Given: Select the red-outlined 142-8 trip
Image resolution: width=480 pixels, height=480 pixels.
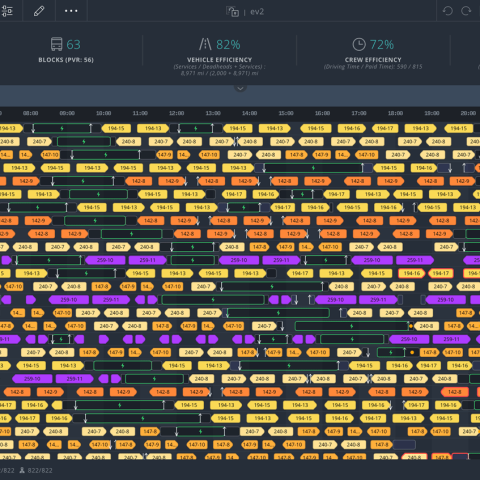Looking at the screenshot, I should coord(455,392).
